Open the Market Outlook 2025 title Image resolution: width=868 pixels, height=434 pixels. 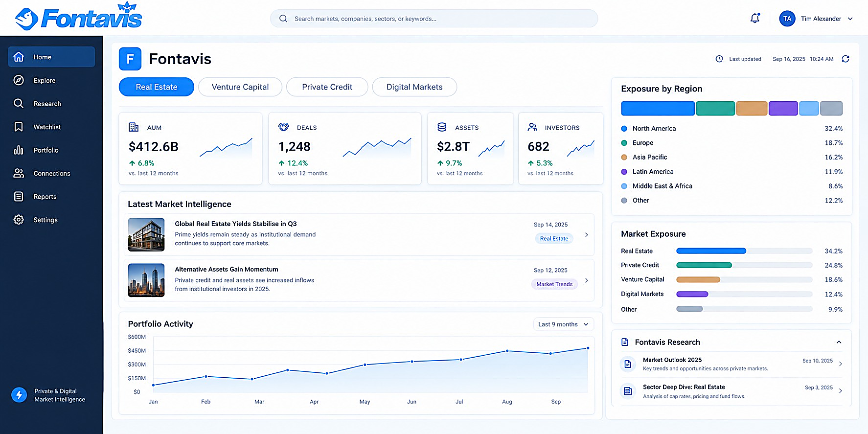coord(672,360)
